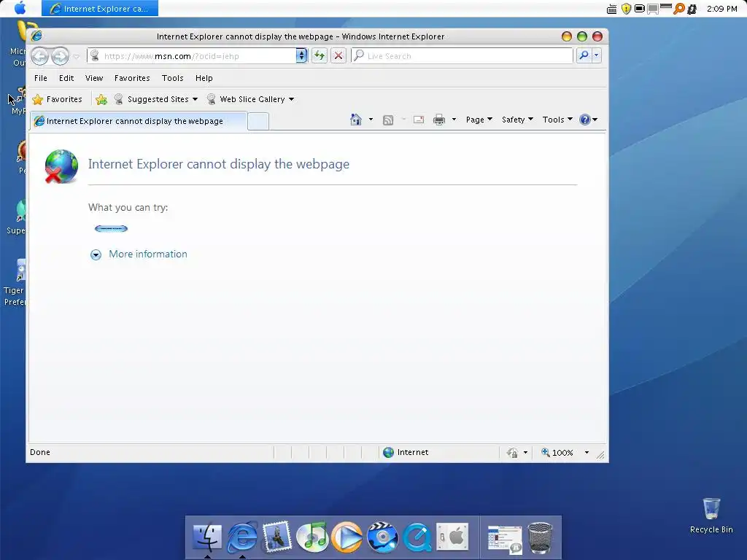
Task: Click Internet Explorer icon in the dock
Action: point(242,537)
